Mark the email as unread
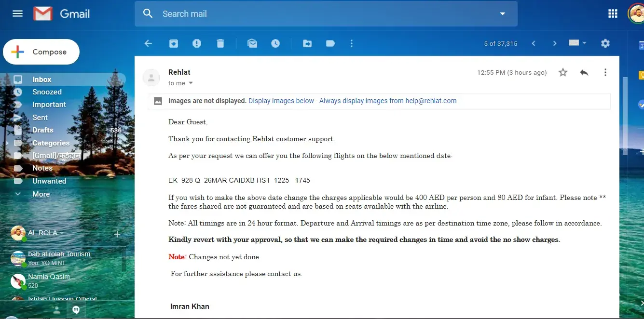 pos(252,43)
